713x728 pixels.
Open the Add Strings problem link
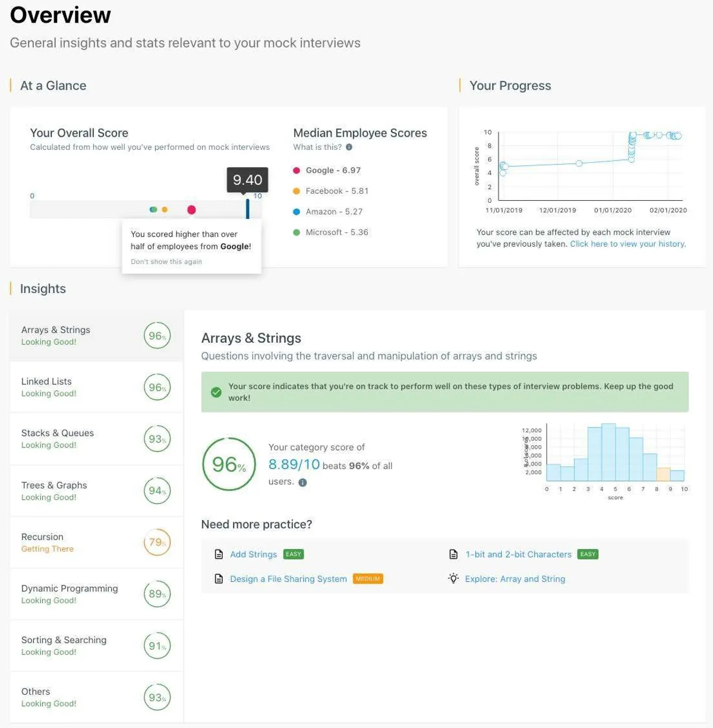pos(254,554)
